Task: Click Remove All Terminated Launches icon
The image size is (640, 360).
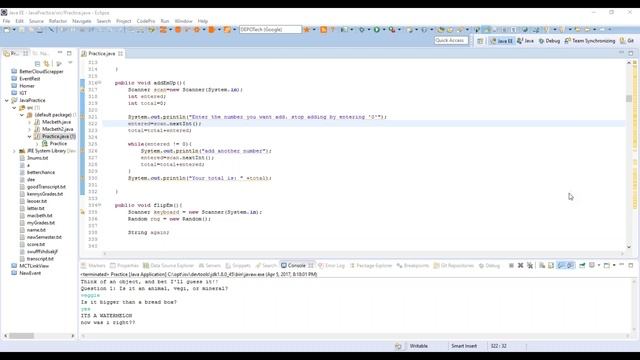Action: (x=530, y=265)
